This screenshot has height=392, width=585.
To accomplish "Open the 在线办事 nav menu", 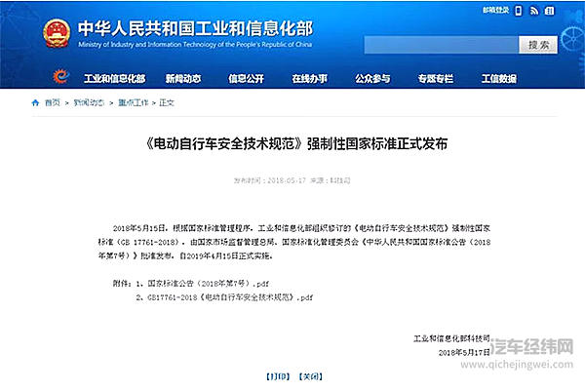I will click(310, 79).
